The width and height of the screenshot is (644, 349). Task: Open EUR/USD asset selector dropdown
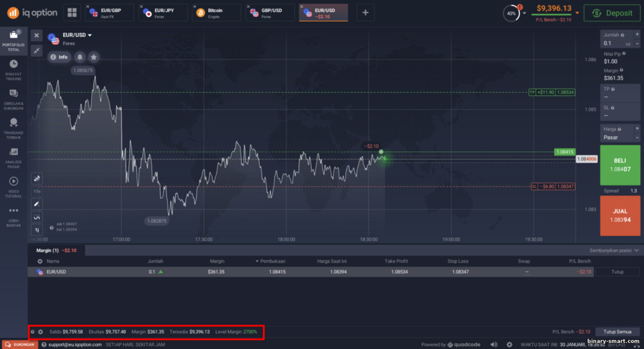(x=76, y=36)
